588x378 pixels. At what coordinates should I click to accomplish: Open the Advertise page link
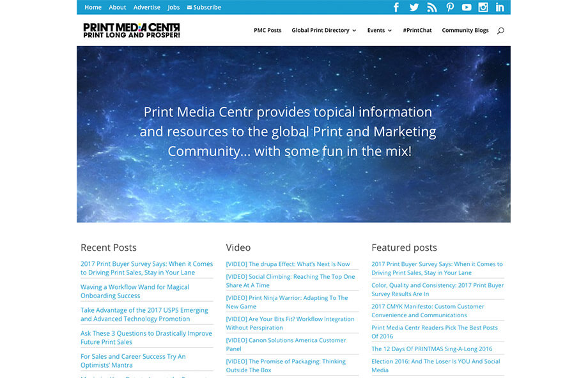point(146,7)
